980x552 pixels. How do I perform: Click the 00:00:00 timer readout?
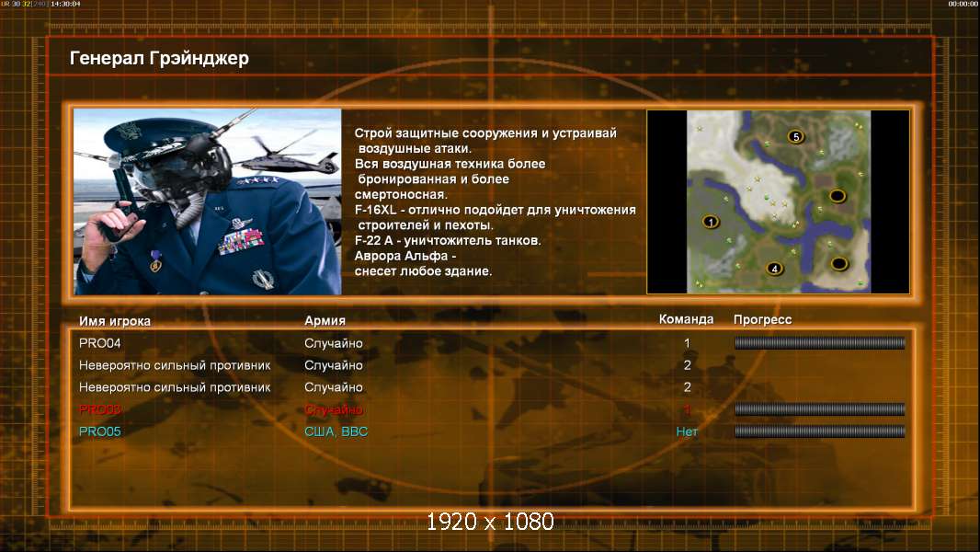click(963, 4)
